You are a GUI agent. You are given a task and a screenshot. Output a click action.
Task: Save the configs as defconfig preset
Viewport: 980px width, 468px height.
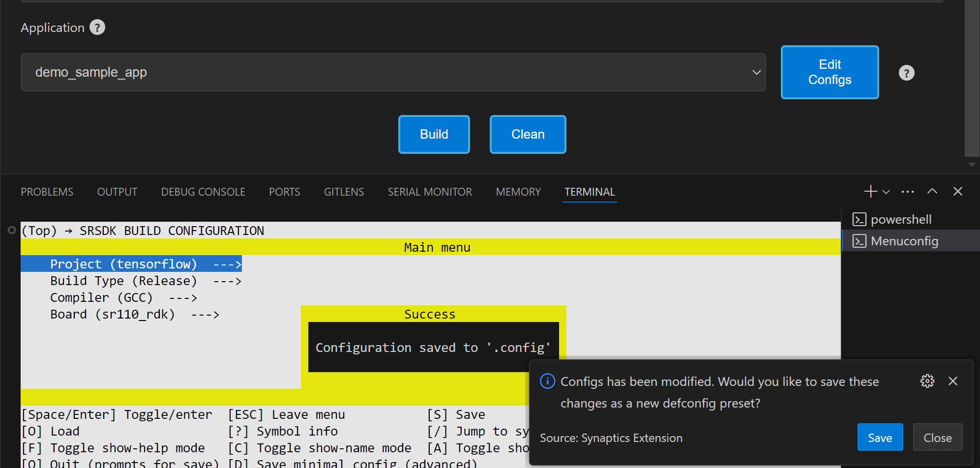point(880,438)
